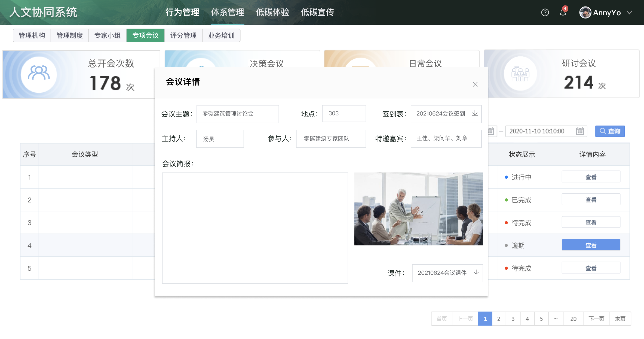Go to page 3 in pagination
Screen dimensions: 644x339
pos(513,319)
